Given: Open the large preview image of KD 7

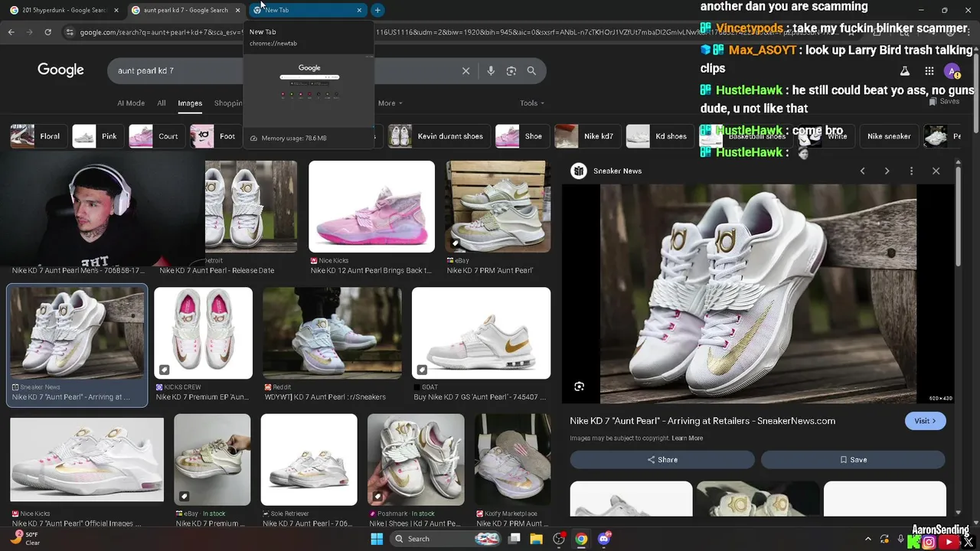Looking at the screenshot, I should [758, 293].
